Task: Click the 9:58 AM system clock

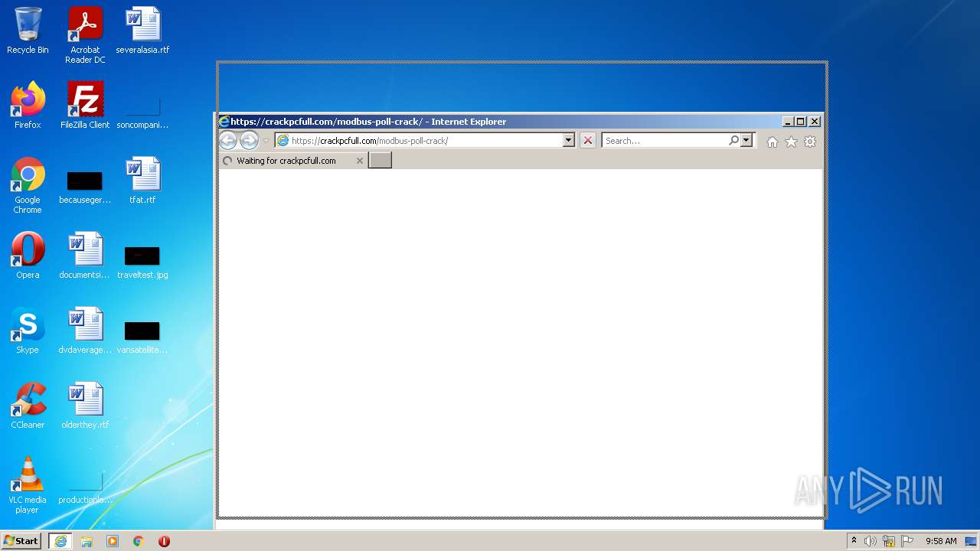Action: pos(941,541)
